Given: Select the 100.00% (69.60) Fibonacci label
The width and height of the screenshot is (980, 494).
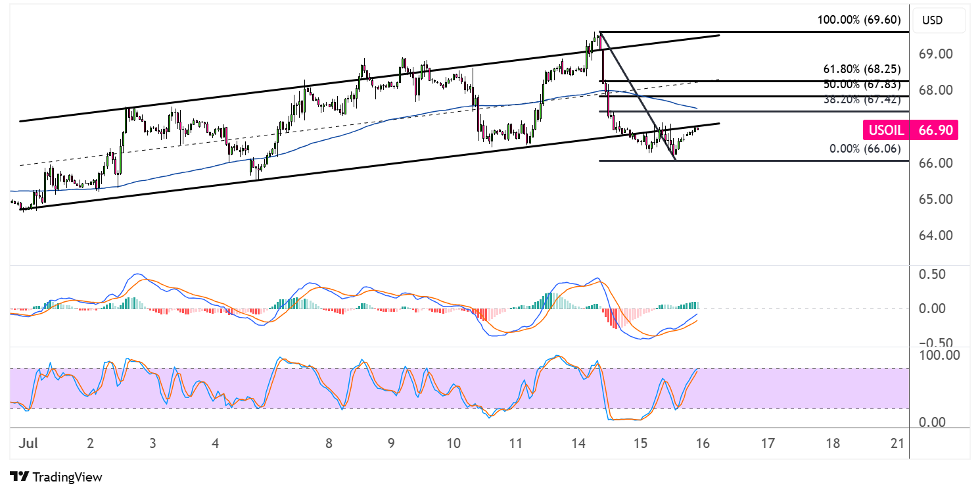Looking at the screenshot, I should [859, 20].
